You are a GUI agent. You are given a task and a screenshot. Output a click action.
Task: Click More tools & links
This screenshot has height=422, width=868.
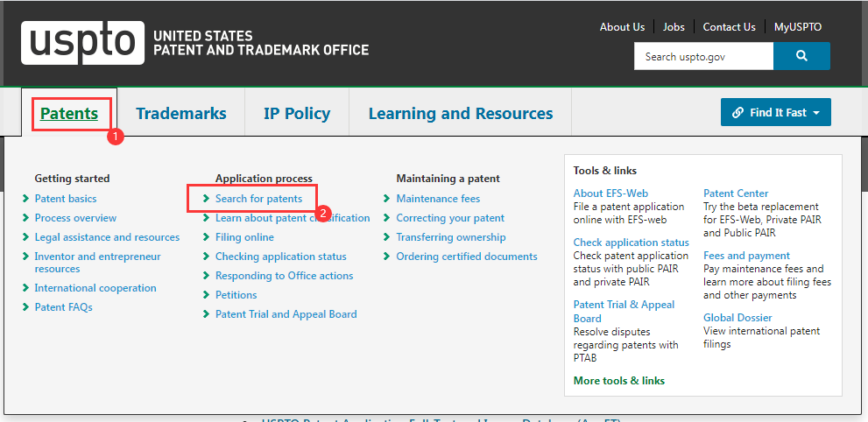(618, 381)
